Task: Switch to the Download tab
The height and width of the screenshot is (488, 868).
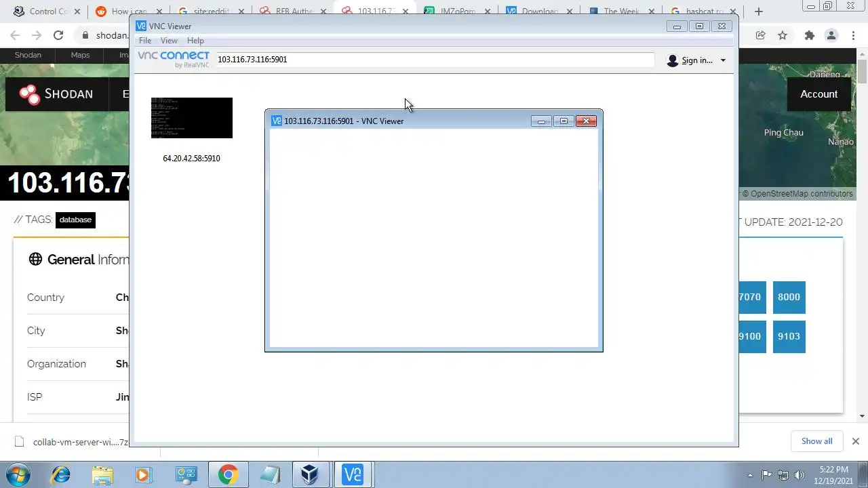Action: click(538, 12)
